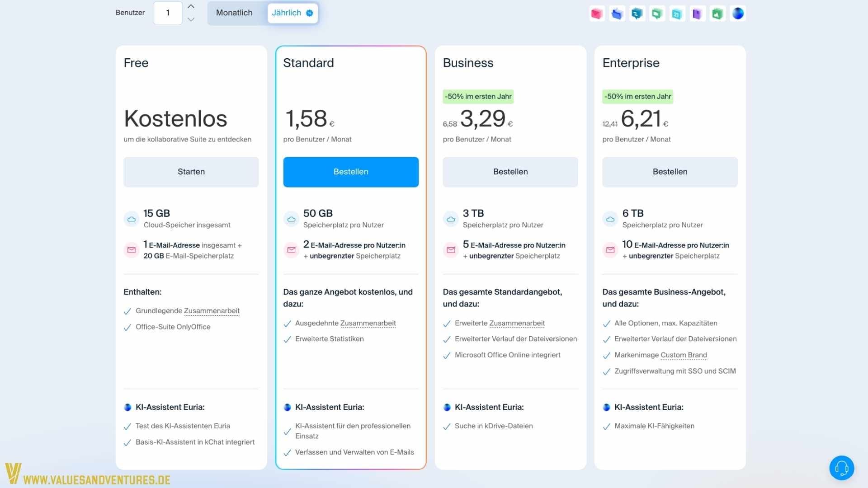Click the struck-through 6,58 price
This screenshot has width=868, height=488.
[x=450, y=124]
